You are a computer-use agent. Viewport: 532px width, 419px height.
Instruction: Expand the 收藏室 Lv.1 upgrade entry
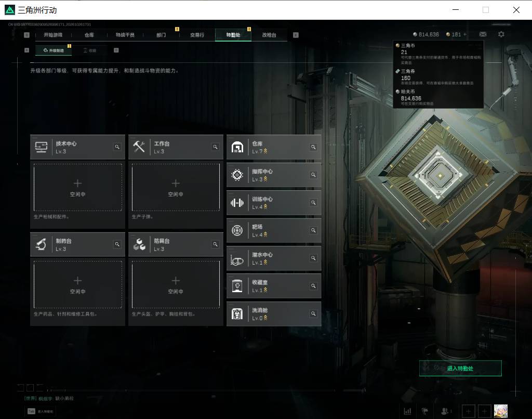[x=274, y=286]
